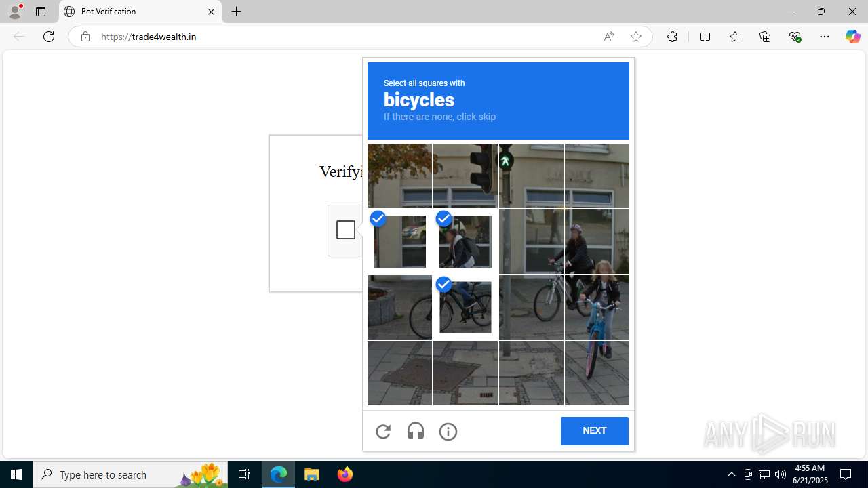Open the Favorites list
Screen dimensions: 868x488
pyautogui.click(x=735, y=37)
